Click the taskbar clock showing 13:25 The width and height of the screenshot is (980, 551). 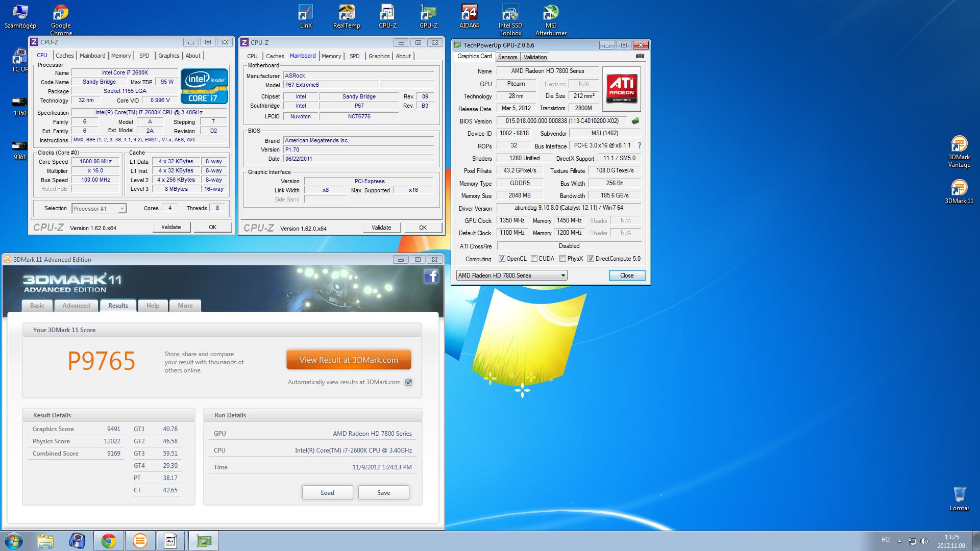951,541
